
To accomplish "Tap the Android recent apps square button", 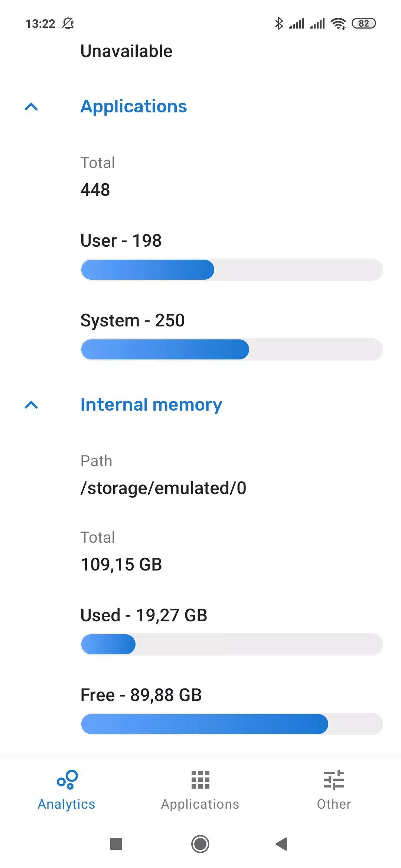I will click(116, 844).
